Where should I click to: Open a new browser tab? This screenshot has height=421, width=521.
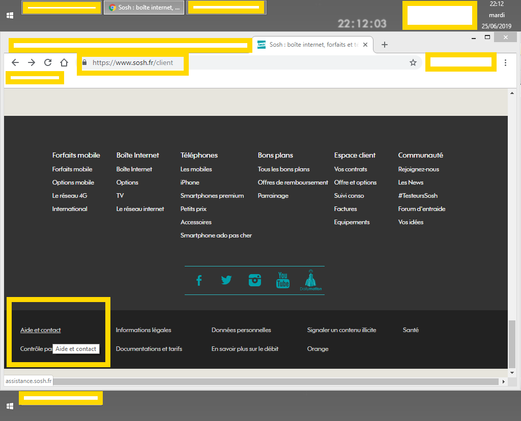click(384, 45)
